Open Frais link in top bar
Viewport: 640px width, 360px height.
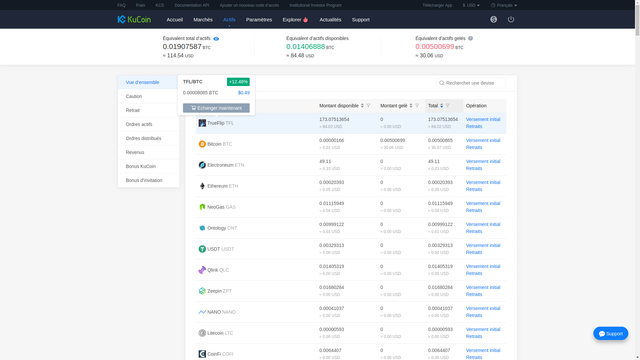140,5
